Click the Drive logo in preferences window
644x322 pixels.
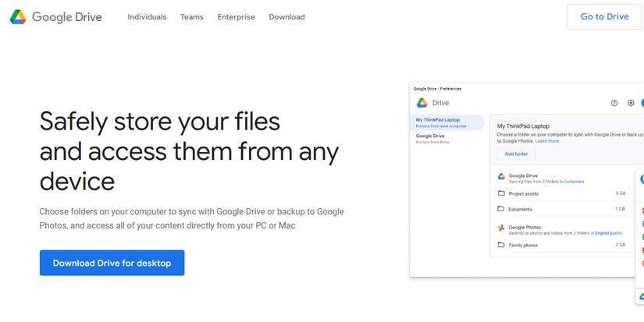[422, 103]
